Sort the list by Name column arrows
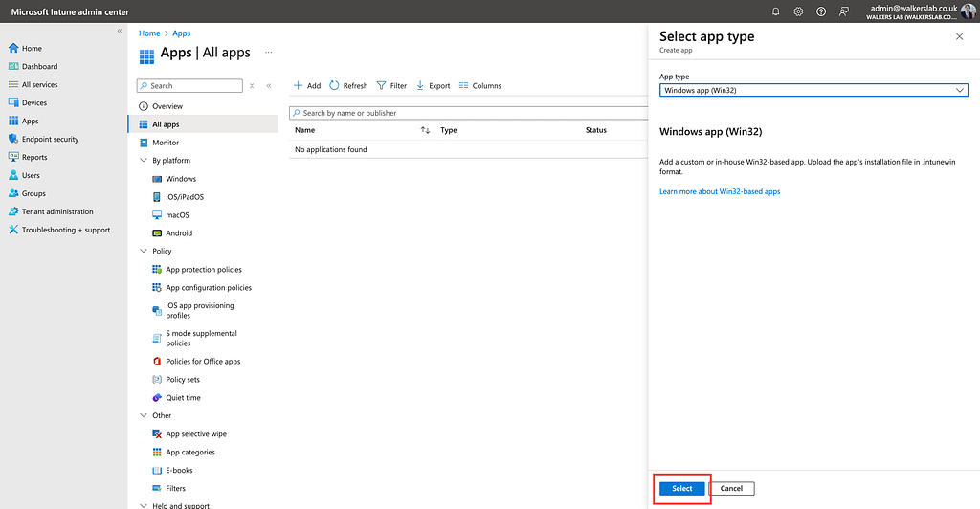 (425, 130)
